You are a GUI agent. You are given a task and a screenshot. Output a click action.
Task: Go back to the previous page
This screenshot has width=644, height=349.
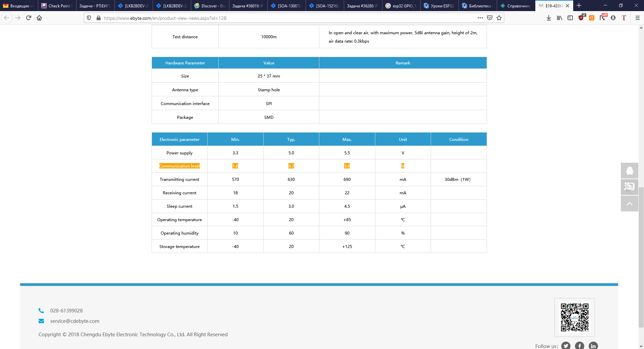[7, 18]
